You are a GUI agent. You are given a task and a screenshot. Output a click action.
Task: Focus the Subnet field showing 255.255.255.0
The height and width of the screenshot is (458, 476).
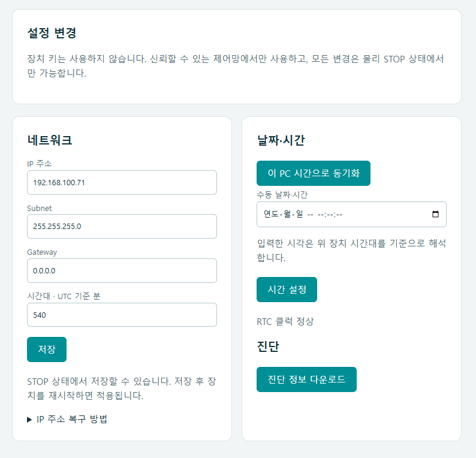122,227
